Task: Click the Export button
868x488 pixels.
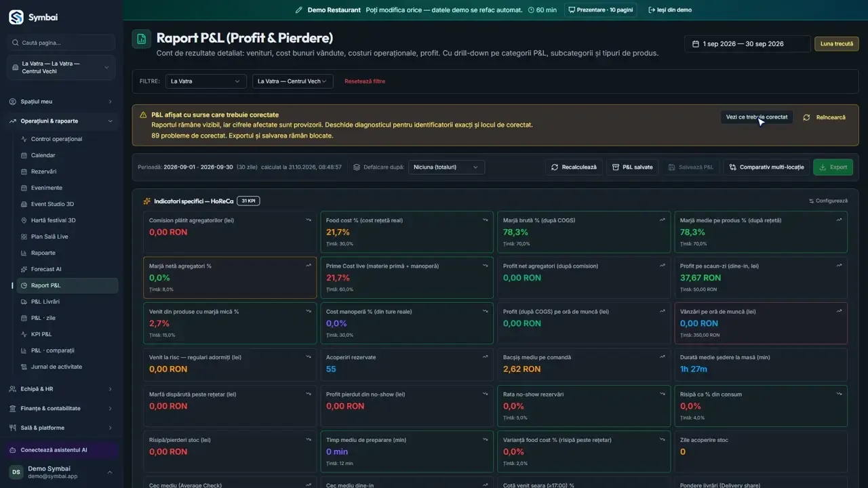Action: pyautogui.click(x=833, y=167)
